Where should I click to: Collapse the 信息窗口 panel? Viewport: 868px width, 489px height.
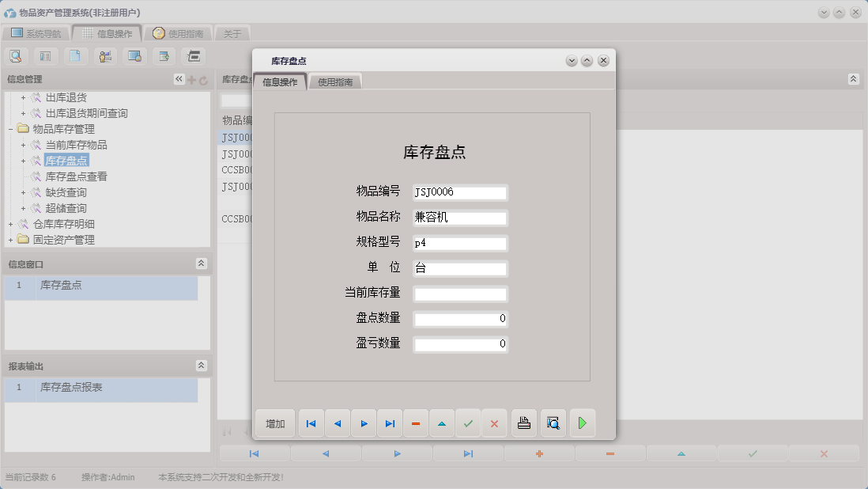[x=202, y=263]
